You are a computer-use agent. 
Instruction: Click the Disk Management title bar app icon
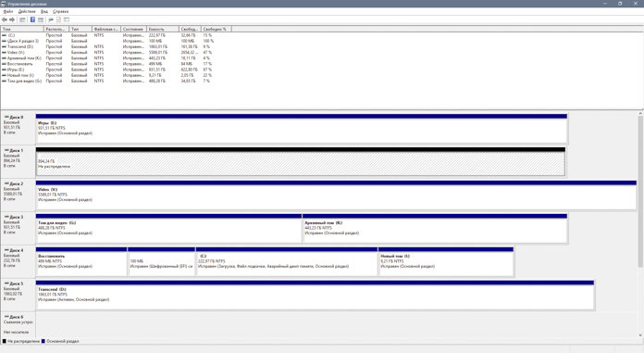tap(4, 4)
